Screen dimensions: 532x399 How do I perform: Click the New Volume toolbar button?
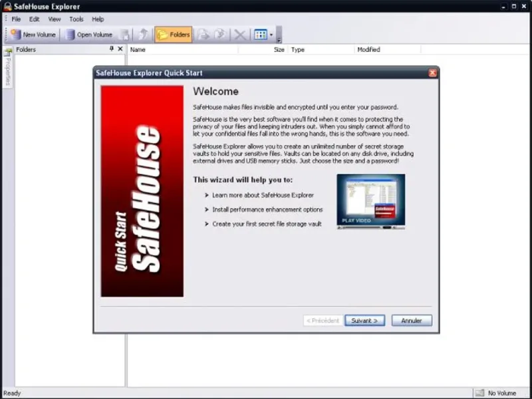(x=33, y=35)
